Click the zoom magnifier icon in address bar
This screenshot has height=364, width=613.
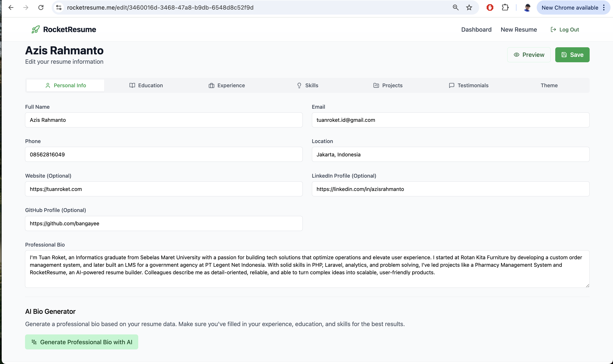(456, 8)
